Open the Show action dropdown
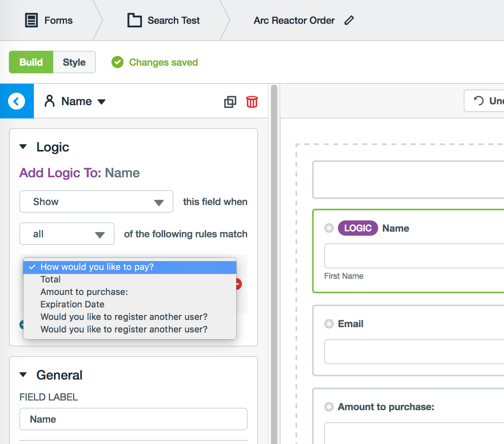Viewport: 504px width, 444px height. point(96,201)
